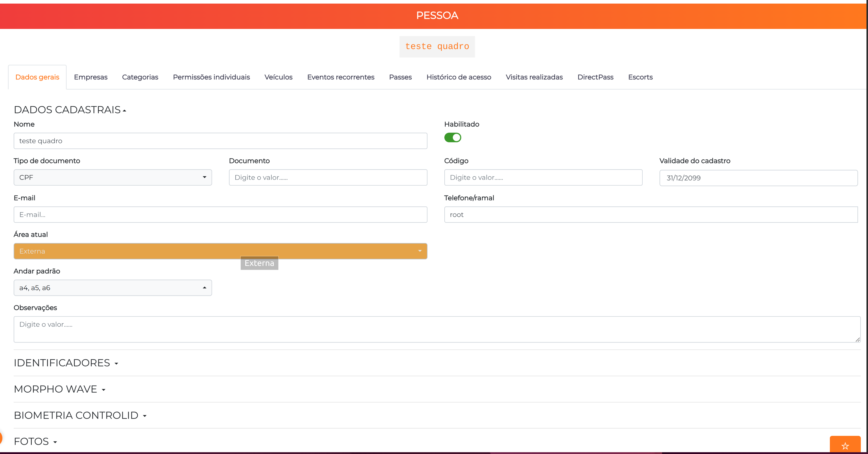Screen dimensions: 868x454
Task: Open the Tipo de documento dropdown
Action: point(113,177)
